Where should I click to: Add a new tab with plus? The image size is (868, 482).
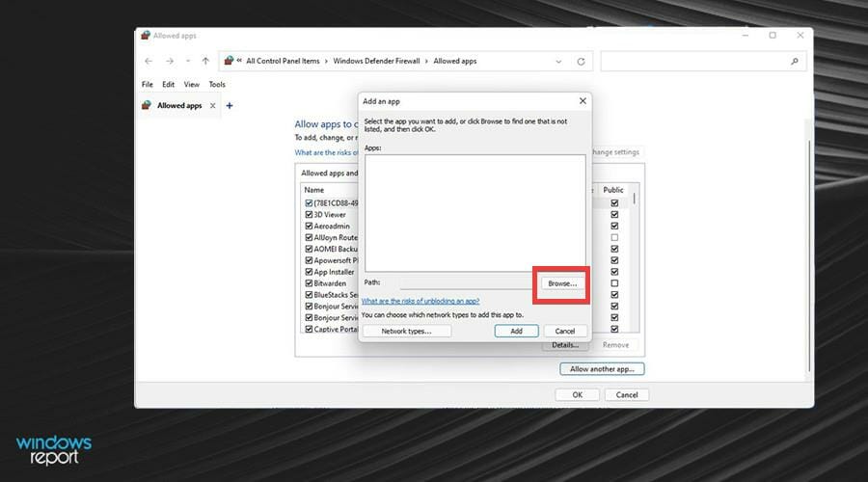230,105
